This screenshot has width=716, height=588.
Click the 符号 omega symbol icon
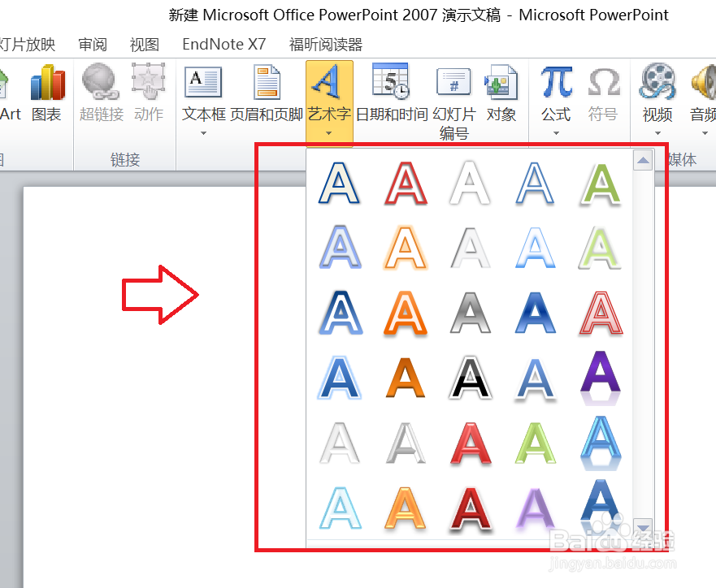[x=603, y=82]
